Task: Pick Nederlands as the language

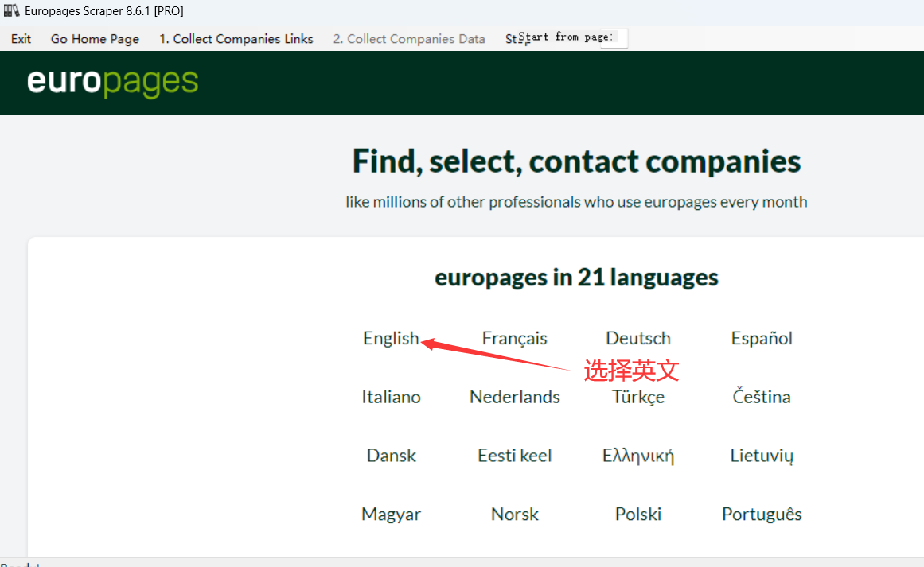Action: pyautogui.click(x=514, y=397)
